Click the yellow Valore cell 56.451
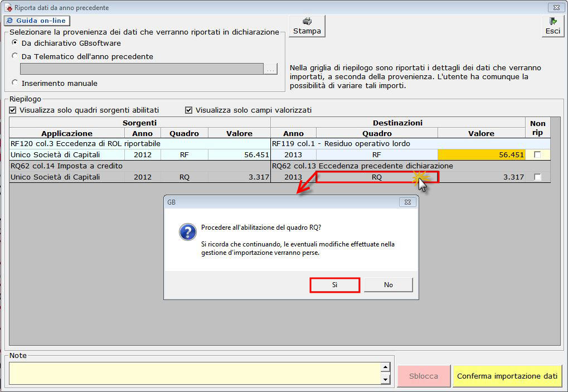This screenshot has width=568, height=392. (482, 155)
